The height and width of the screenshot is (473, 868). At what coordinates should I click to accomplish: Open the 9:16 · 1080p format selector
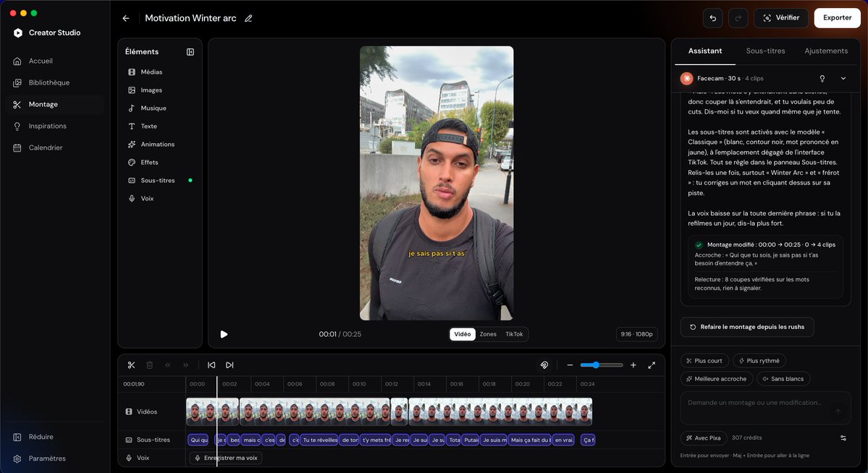pos(636,334)
